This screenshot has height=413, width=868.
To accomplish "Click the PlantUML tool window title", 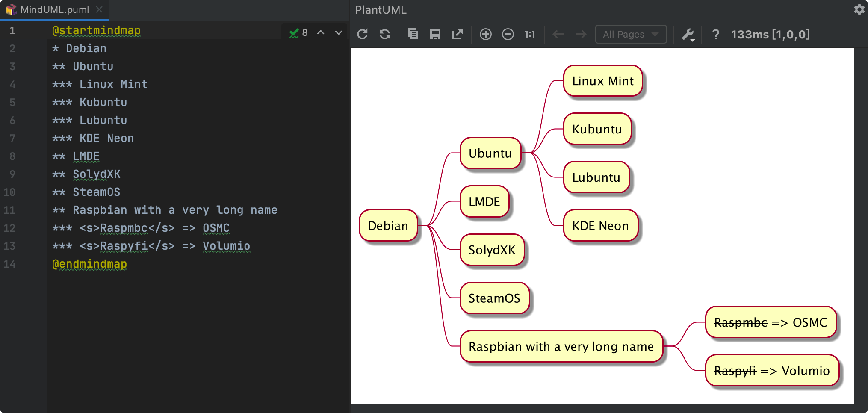I will pyautogui.click(x=381, y=9).
